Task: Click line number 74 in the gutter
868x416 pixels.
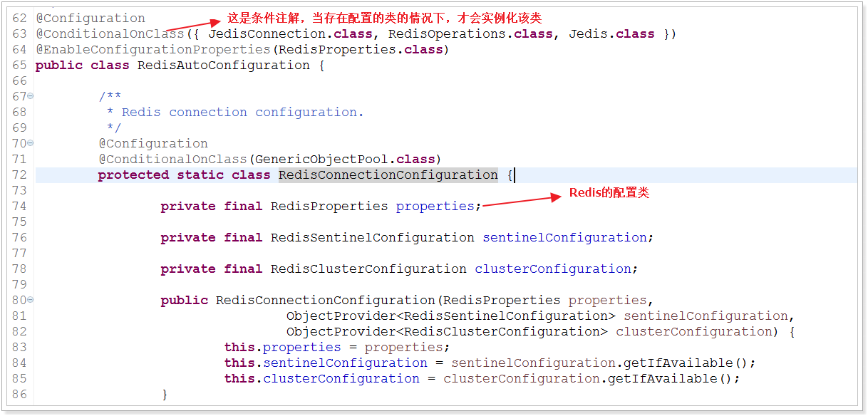Action: (19, 207)
